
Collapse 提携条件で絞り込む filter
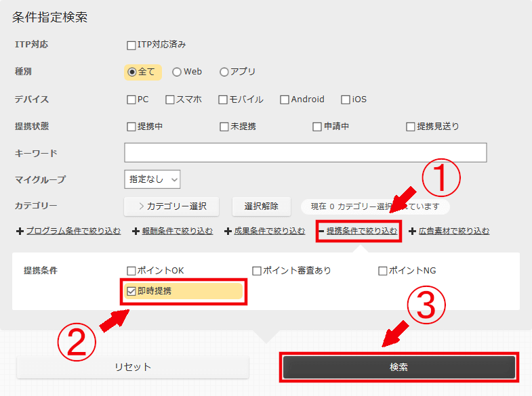click(x=362, y=231)
